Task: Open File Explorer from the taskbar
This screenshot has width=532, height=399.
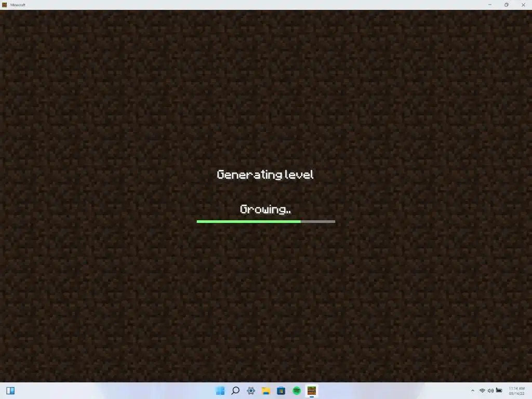Action: point(265,391)
